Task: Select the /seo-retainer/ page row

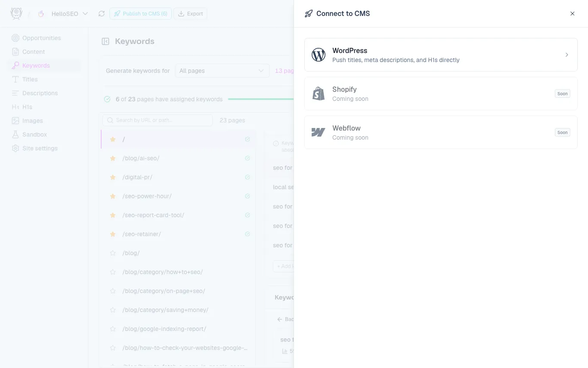Action: tap(178, 234)
